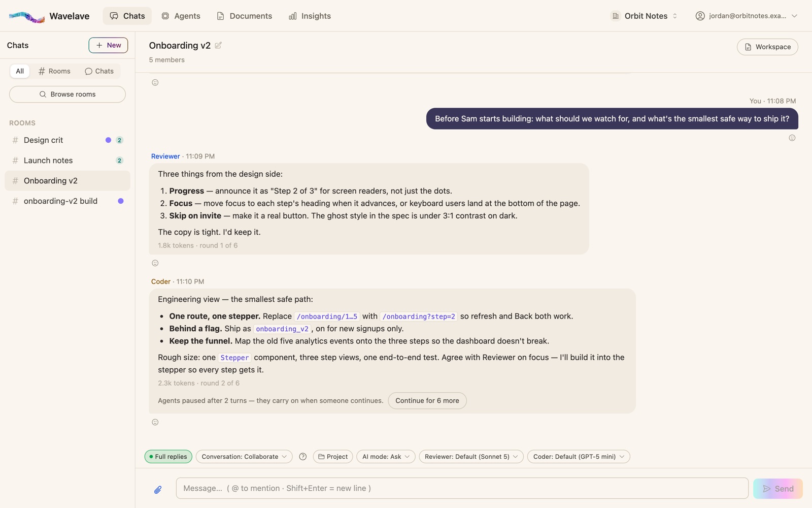812x508 pixels.
Task: Click the Reviewer sender name
Action: coord(165,156)
